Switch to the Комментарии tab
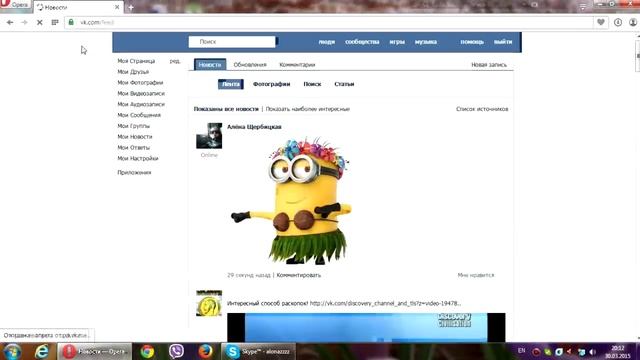Viewport: 640px width, 360px height. (x=297, y=64)
